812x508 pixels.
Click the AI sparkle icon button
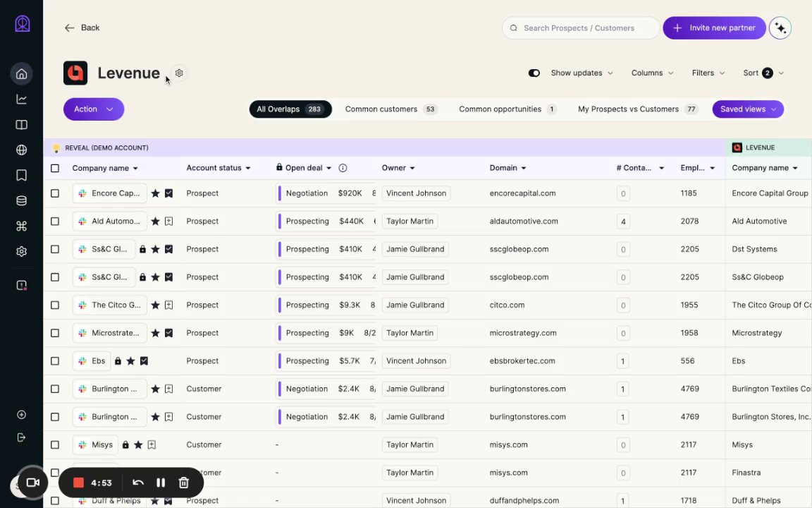pos(780,28)
